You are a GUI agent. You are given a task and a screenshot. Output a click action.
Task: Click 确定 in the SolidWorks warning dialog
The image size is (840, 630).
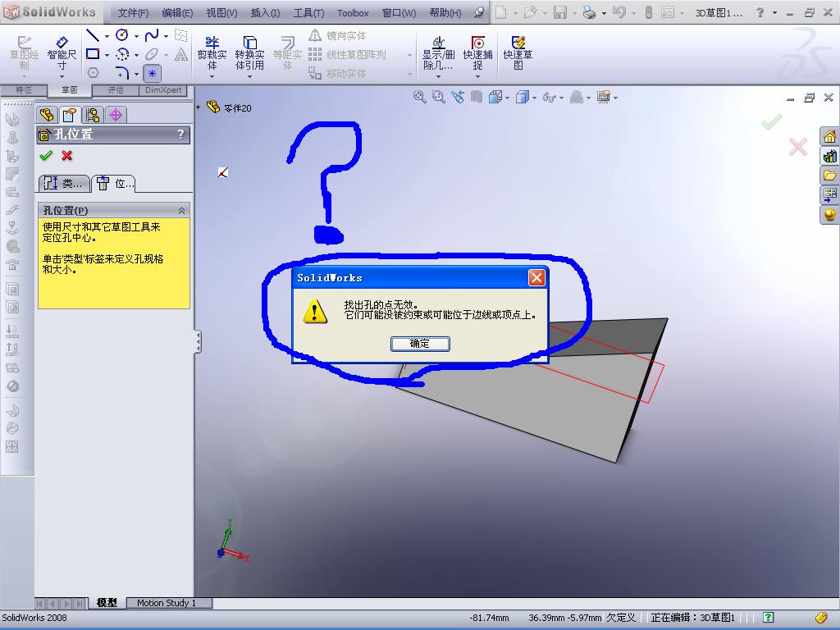pos(420,344)
